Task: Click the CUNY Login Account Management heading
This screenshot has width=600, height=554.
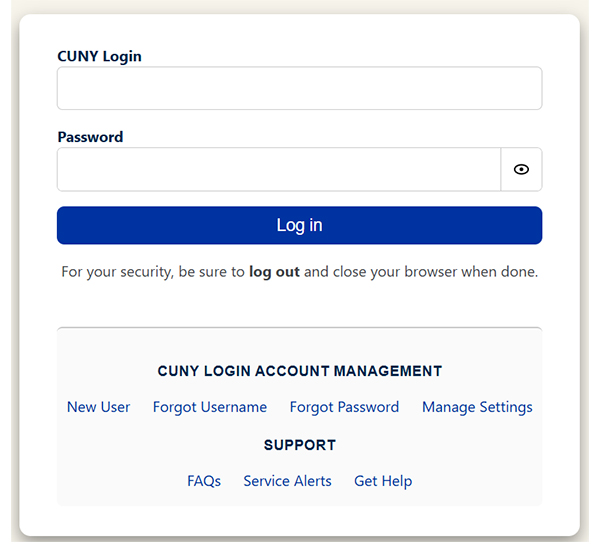Action: [299, 371]
